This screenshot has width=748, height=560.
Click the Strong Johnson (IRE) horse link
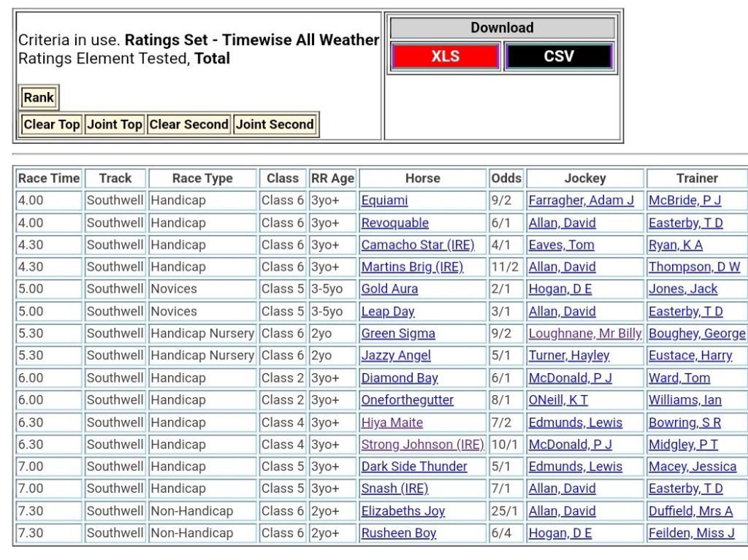(x=422, y=445)
